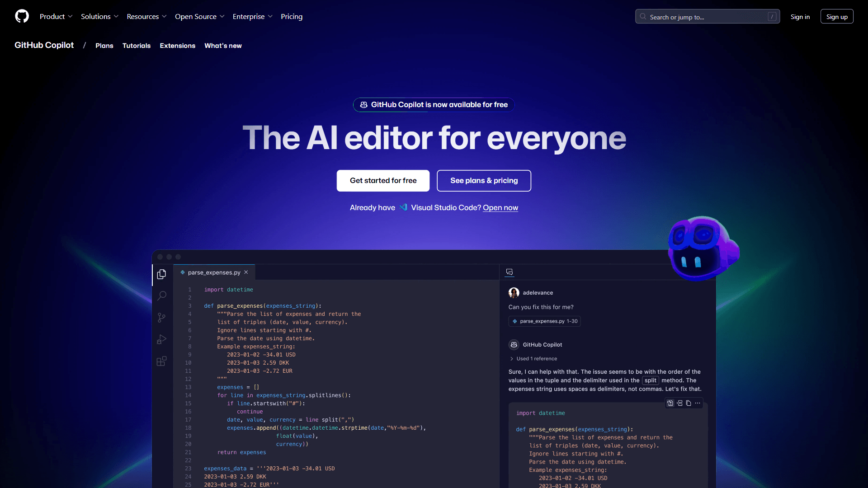Image resolution: width=868 pixels, height=488 pixels.
Task: Select the Extensions tab in Copilot nav
Action: [x=177, y=45]
